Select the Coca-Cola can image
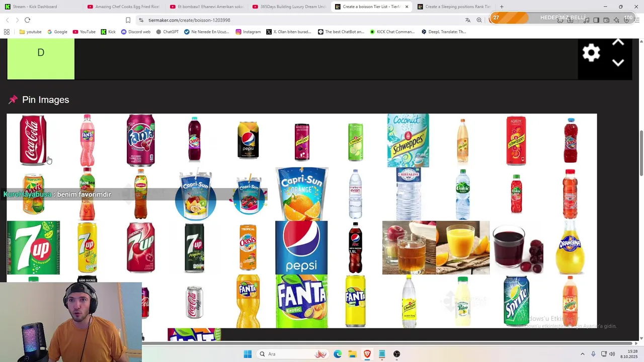The image size is (644, 362). (33, 140)
